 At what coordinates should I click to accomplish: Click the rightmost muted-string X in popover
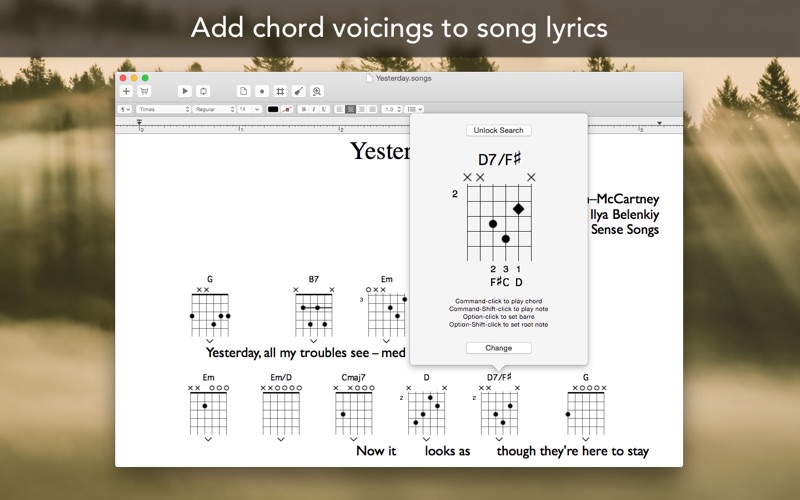[531, 177]
